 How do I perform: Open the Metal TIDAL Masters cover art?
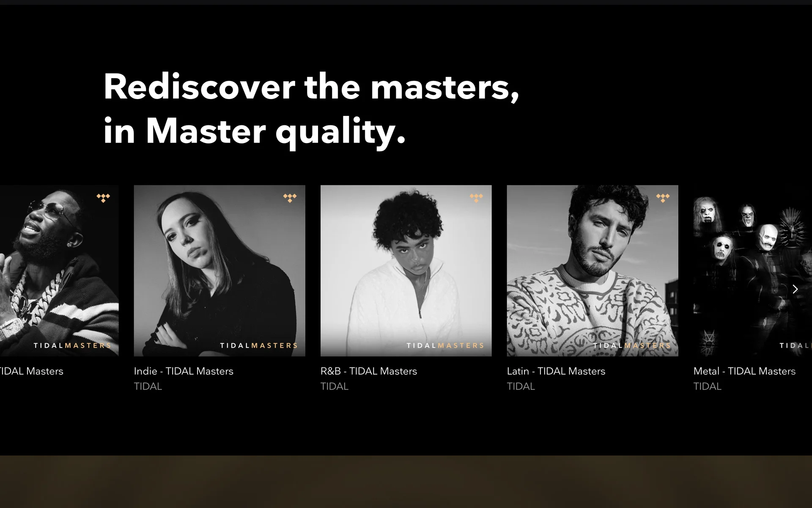pos(753,271)
